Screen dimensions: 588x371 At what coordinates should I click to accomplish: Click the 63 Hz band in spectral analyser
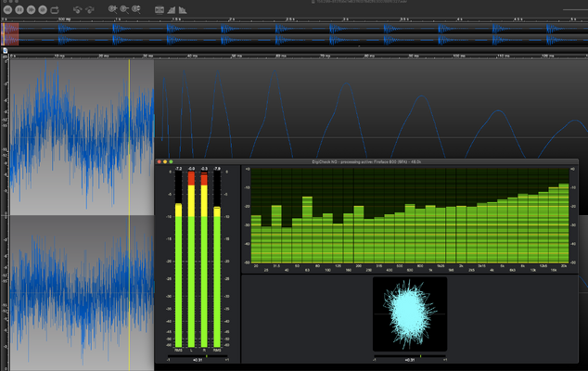pyautogui.click(x=307, y=230)
